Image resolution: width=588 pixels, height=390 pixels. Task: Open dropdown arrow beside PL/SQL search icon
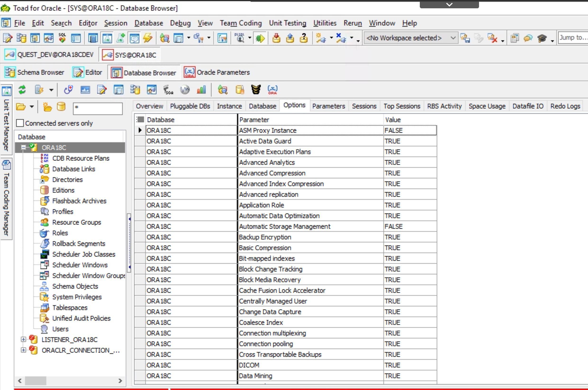tap(250, 38)
